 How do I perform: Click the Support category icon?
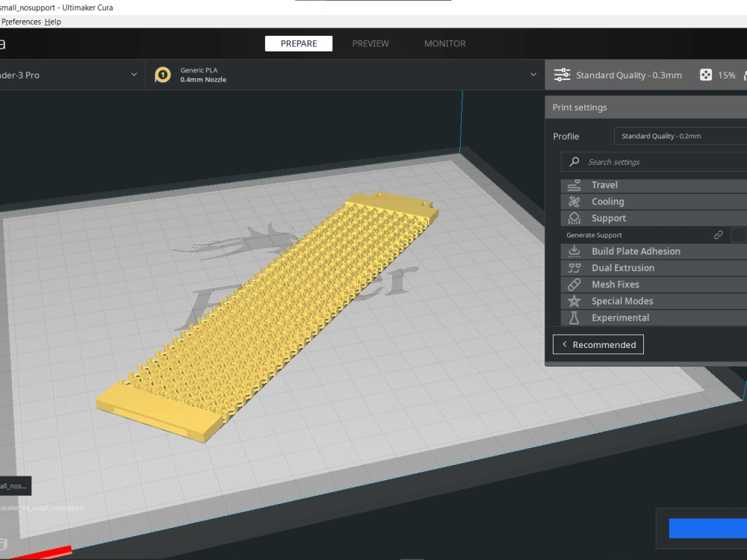pyautogui.click(x=574, y=218)
